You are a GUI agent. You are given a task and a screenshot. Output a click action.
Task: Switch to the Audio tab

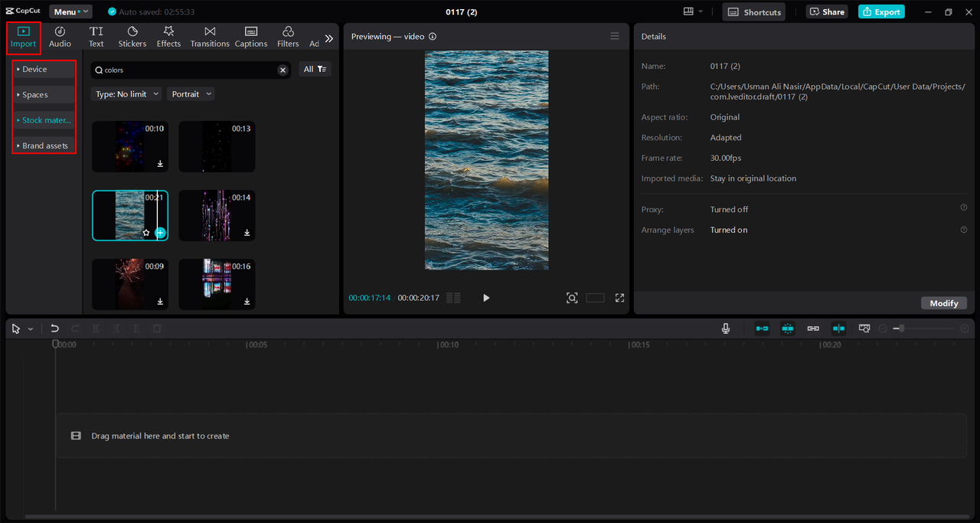point(60,37)
